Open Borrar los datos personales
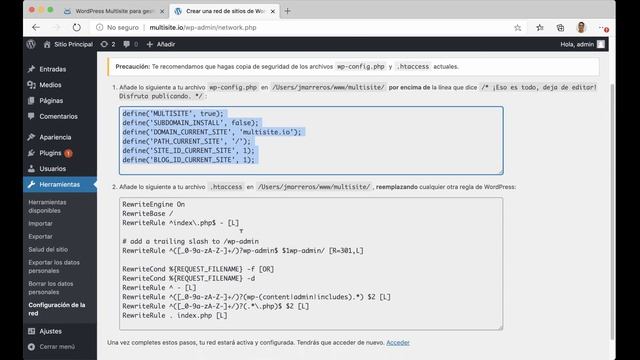The width and height of the screenshot is (640, 360). pyautogui.click(x=51, y=288)
